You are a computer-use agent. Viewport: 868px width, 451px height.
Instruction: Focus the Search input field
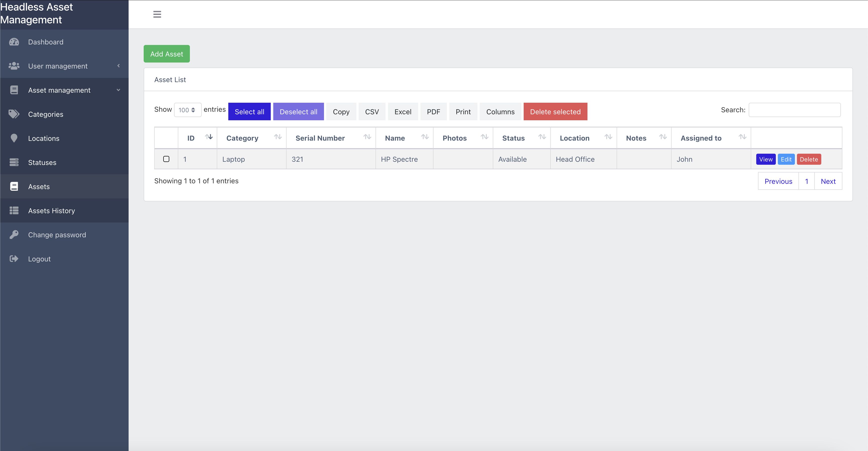click(x=794, y=110)
